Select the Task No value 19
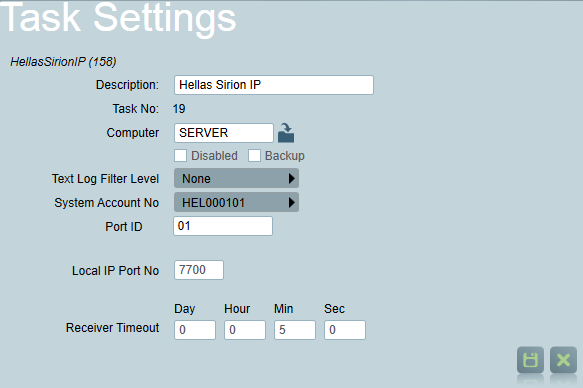583x388 pixels. pyautogui.click(x=179, y=109)
